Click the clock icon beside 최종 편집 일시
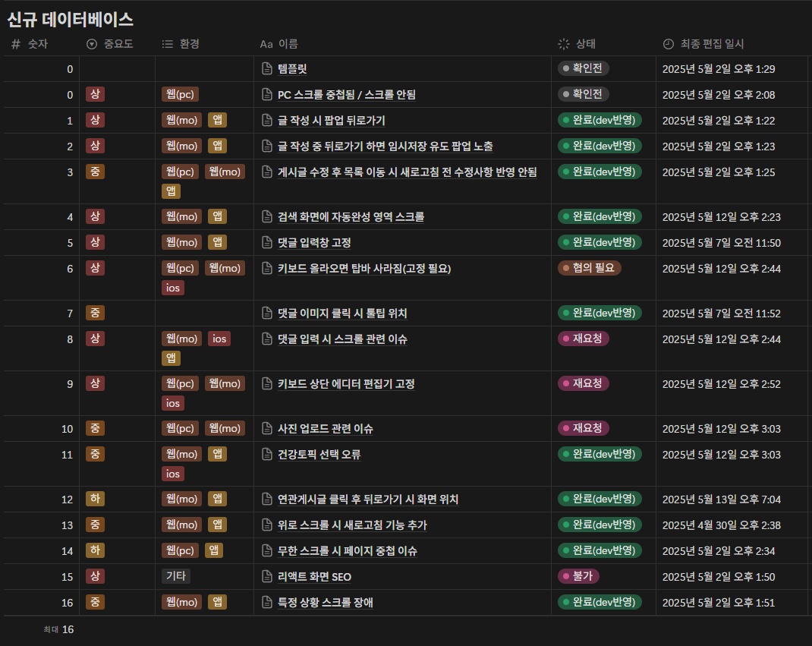The image size is (812, 646). coord(668,44)
